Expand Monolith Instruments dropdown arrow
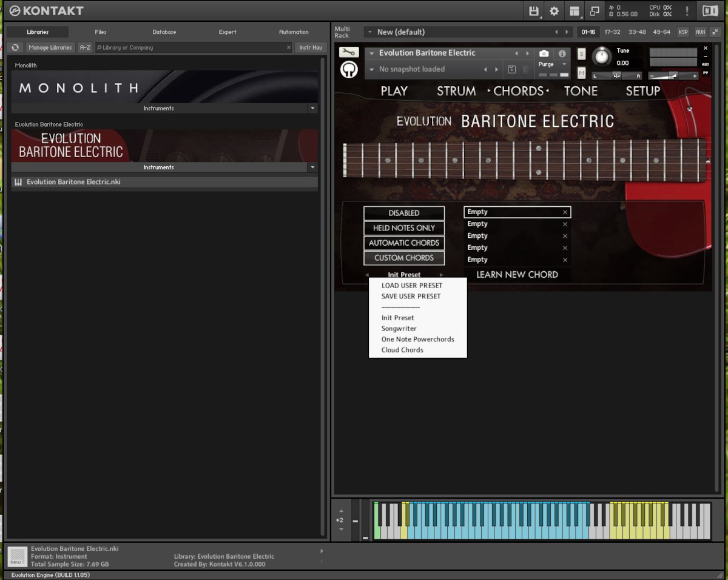The width and height of the screenshot is (728, 580). [313, 108]
